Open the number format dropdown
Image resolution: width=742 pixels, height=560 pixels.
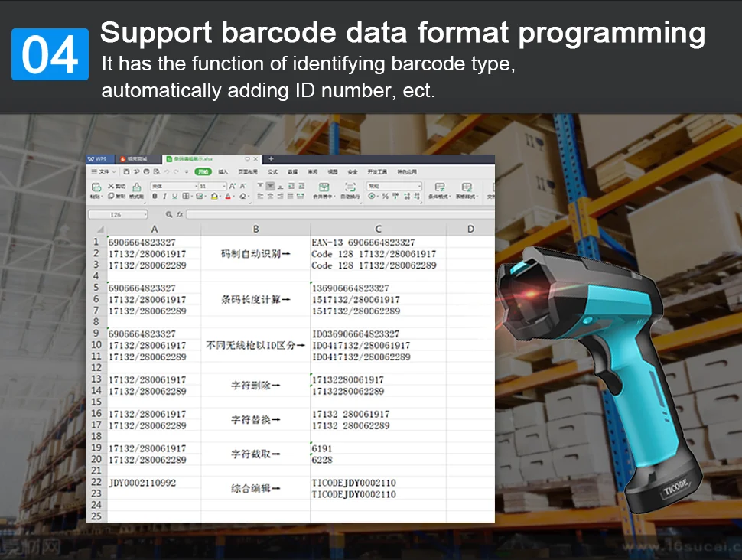tap(395, 186)
